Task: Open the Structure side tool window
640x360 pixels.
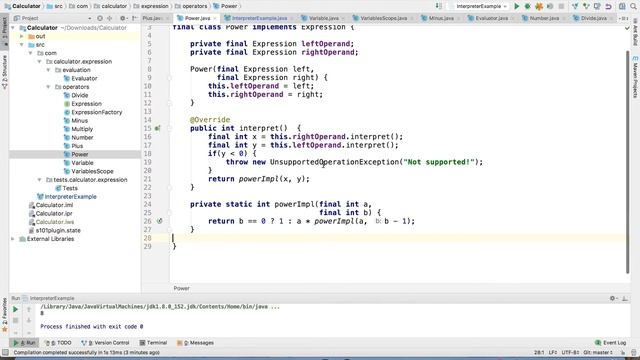Action: click(x=4, y=72)
